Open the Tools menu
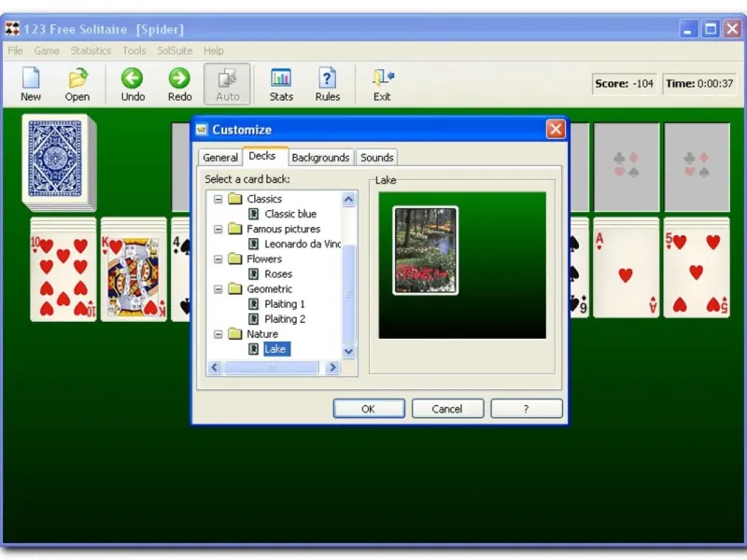The height and width of the screenshot is (560, 747). pos(134,50)
